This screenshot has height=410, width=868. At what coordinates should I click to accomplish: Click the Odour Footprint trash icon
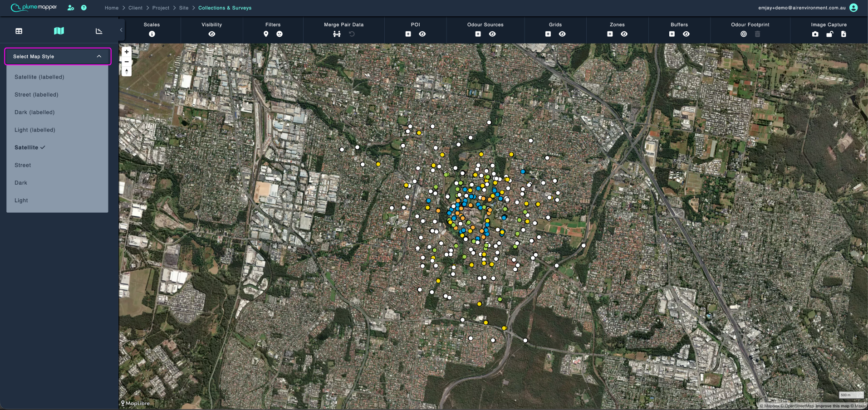coord(757,34)
